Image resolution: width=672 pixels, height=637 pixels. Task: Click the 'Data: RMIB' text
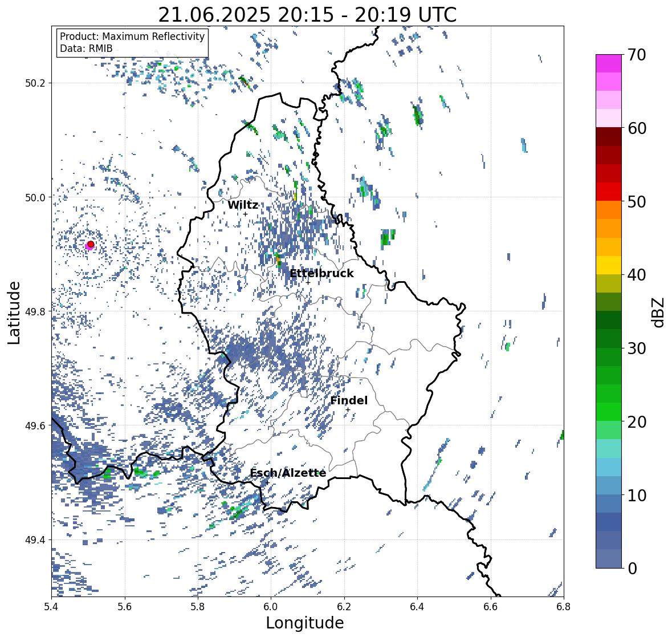[86, 48]
